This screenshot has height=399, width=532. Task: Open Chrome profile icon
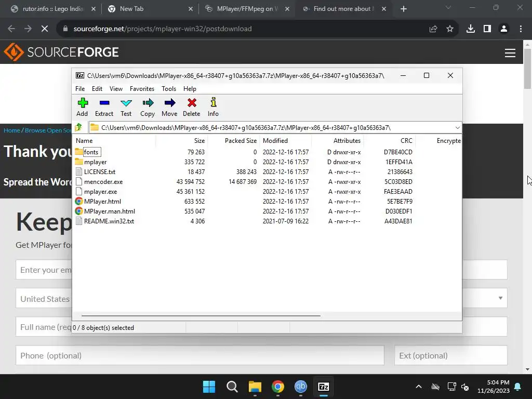504,29
